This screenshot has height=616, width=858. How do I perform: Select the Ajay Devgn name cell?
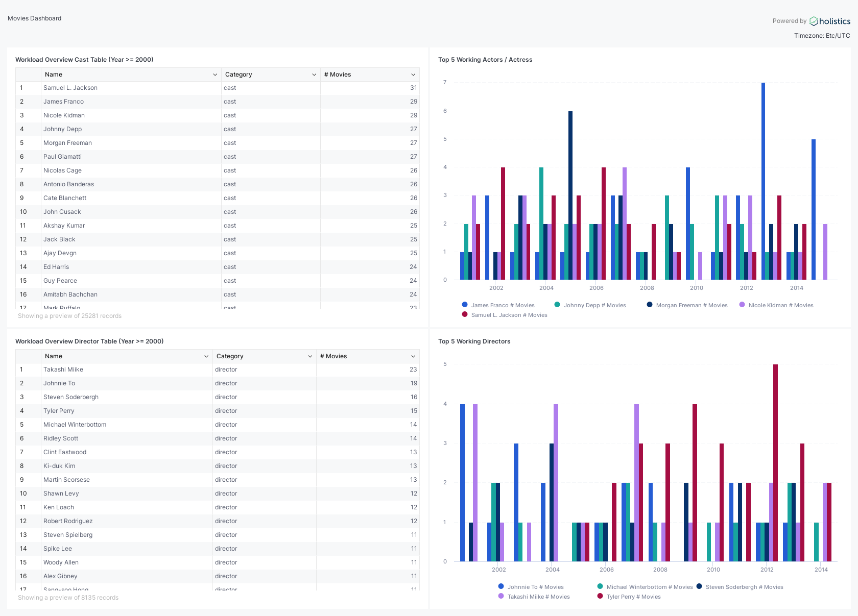pyautogui.click(x=131, y=253)
